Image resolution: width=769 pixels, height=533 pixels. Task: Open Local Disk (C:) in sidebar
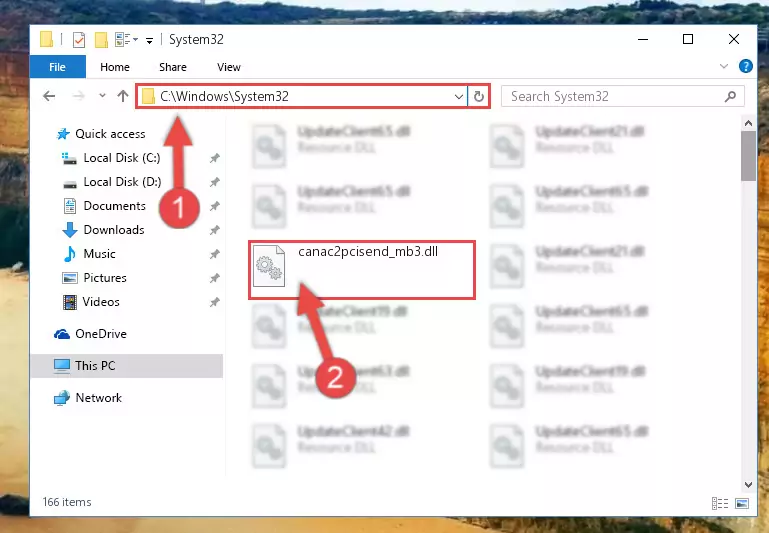click(122, 158)
